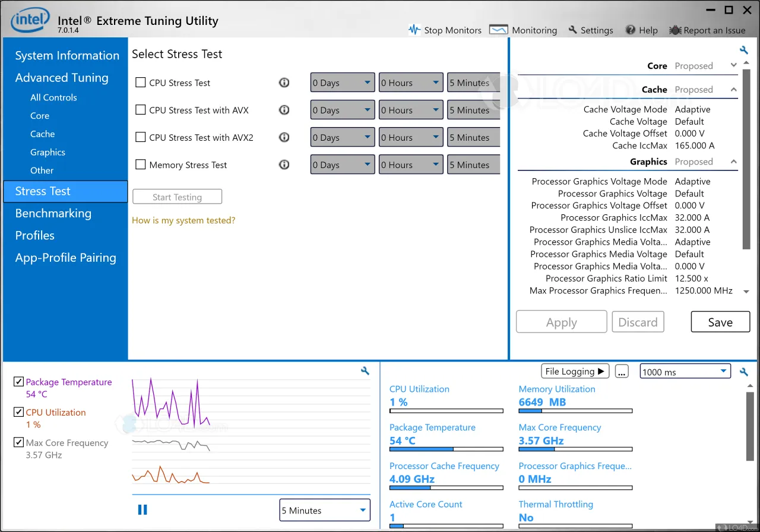The image size is (760, 532).
Task: Click the proposed settings panel scrollbar
Action: 746,160
